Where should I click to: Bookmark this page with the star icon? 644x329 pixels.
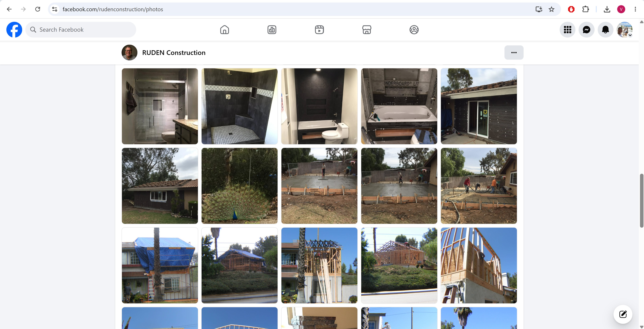551,9
